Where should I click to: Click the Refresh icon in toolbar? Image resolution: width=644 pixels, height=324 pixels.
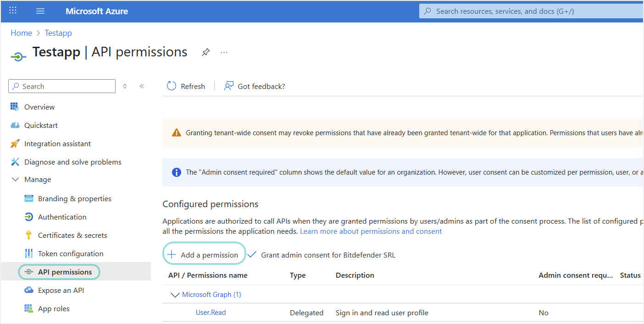172,86
